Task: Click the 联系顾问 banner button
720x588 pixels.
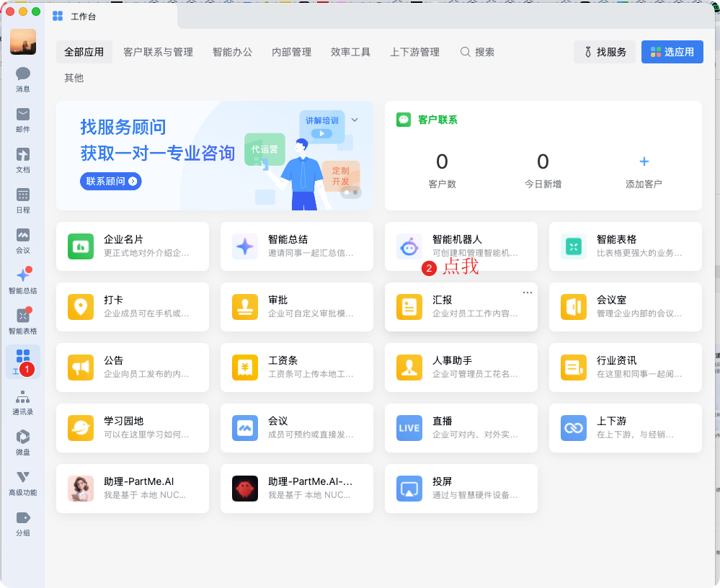Action: pos(111,182)
